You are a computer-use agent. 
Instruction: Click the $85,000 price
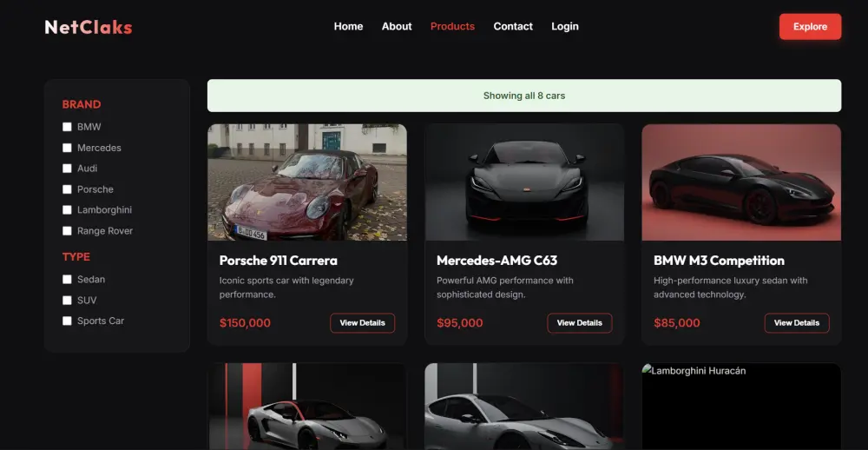(x=676, y=323)
